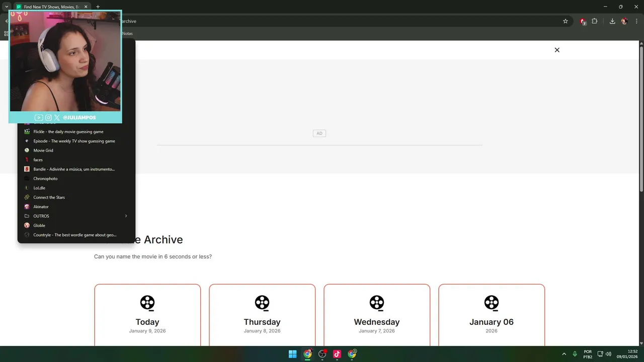Click the film reel icon on January 06 card

pos(492,303)
